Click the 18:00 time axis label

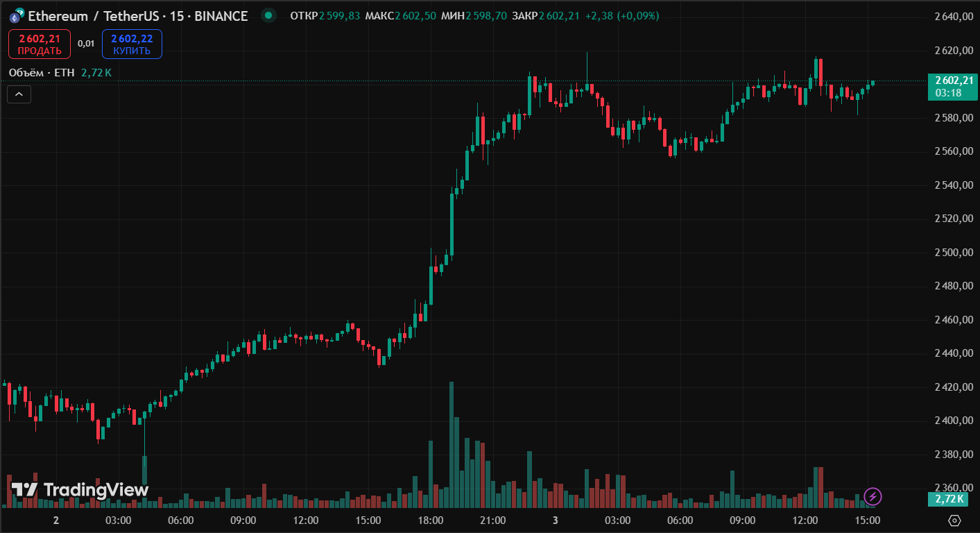431,521
